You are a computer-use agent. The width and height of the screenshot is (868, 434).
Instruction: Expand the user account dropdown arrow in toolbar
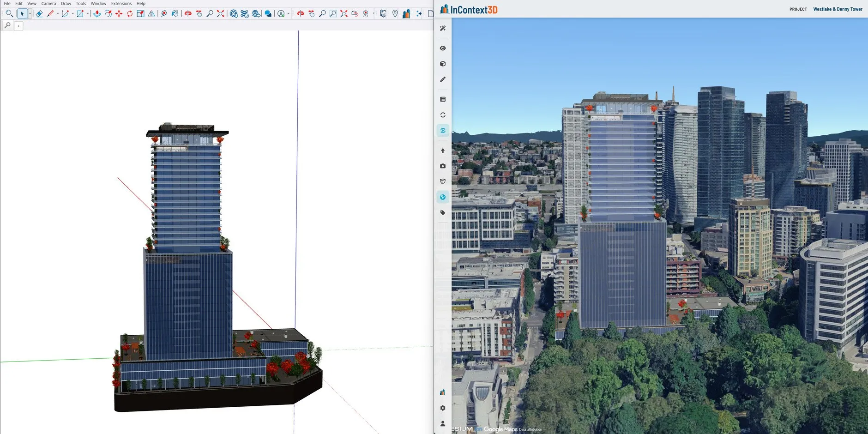pyautogui.click(x=289, y=14)
